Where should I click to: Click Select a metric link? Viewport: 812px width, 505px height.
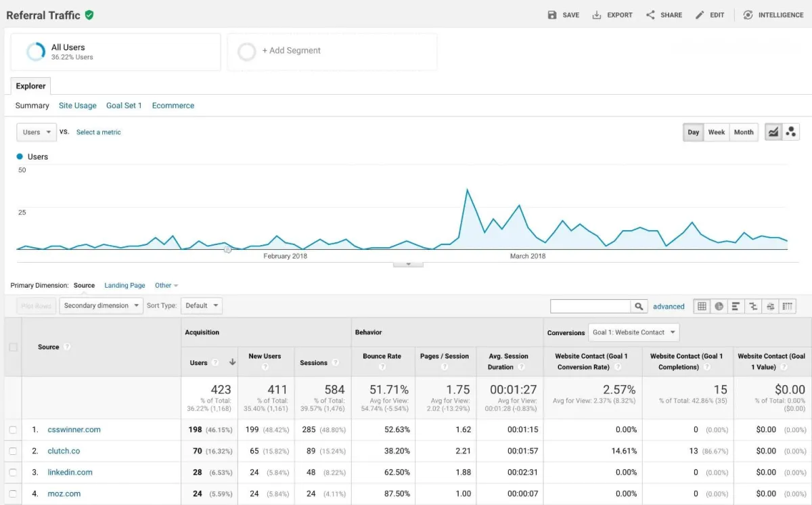point(99,132)
